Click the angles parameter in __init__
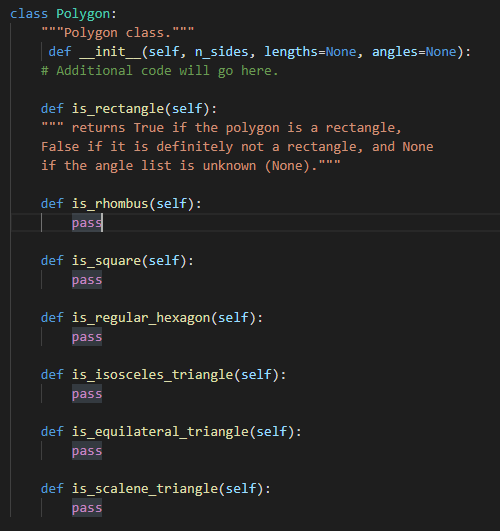The width and height of the screenshot is (500, 531). (x=395, y=52)
